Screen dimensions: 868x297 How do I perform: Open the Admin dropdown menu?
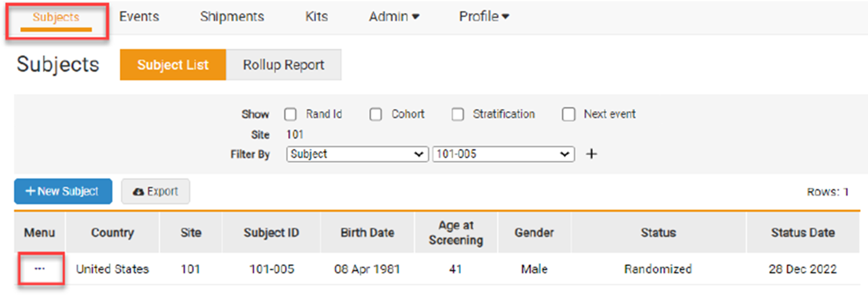[x=394, y=16]
